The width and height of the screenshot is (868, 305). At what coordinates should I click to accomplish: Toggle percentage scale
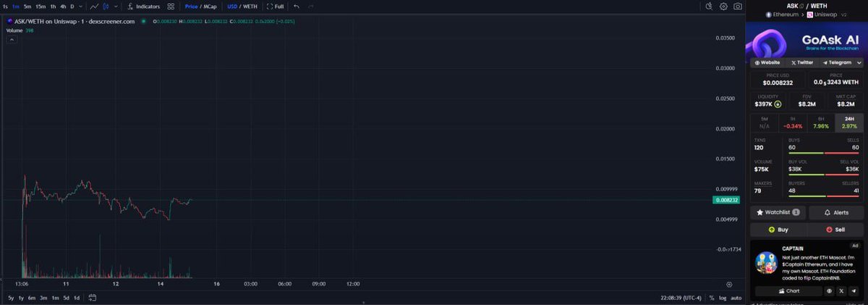(x=712, y=298)
